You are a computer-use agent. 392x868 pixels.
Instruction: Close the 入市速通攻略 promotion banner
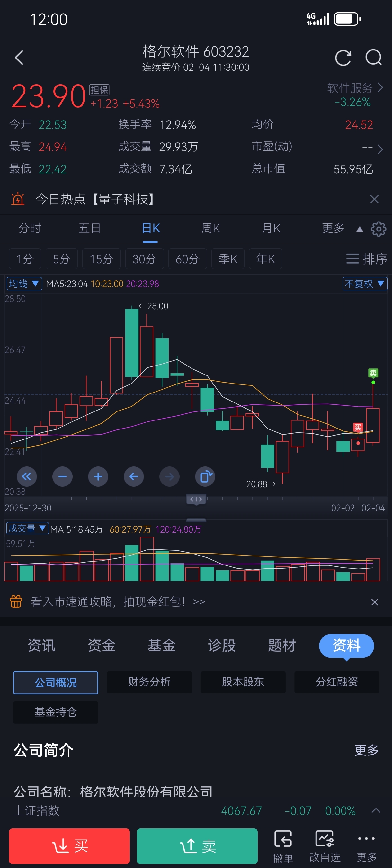coord(374,602)
